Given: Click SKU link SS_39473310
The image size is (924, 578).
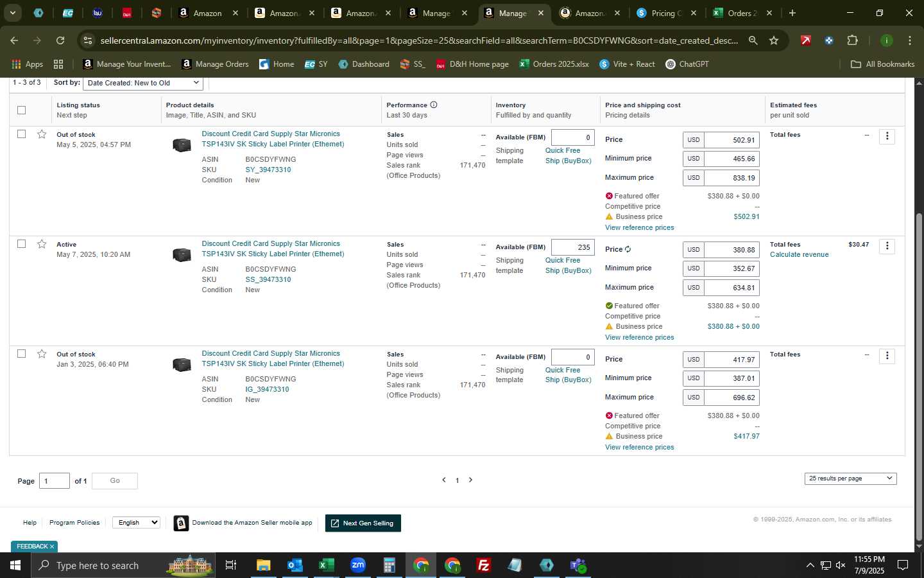Looking at the screenshot, I should pyautogui.click(x=268, y=280).
